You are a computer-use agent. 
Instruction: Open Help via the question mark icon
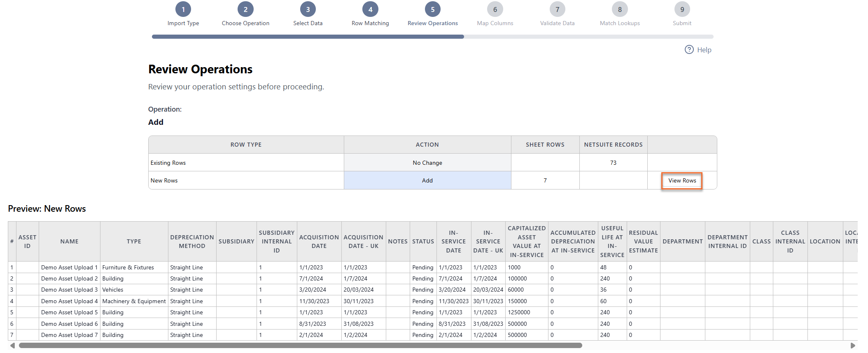pyautogui.click(x=689, y=49)
